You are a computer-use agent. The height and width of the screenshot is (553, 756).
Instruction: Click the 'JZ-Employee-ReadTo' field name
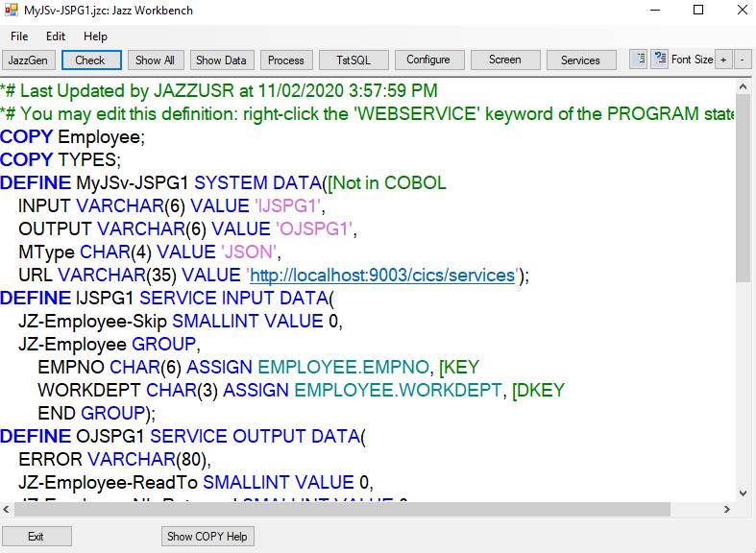pyautogui.click(x=108, y=483)
